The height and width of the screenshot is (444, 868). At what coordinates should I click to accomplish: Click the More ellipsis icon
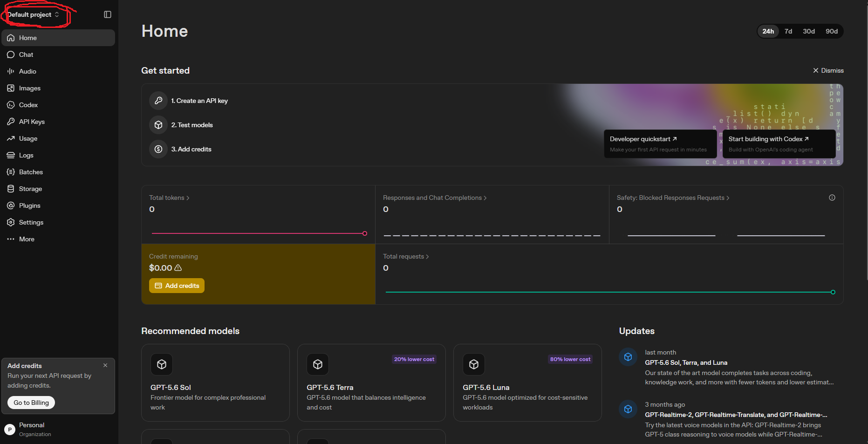(11, 239)
